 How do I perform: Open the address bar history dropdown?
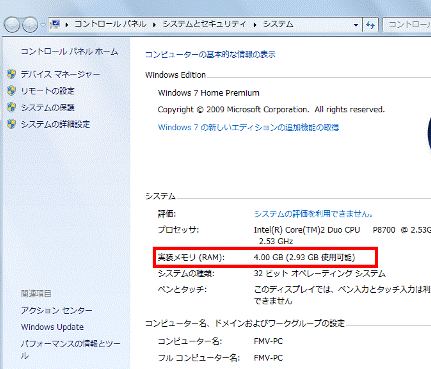point(356,25)
